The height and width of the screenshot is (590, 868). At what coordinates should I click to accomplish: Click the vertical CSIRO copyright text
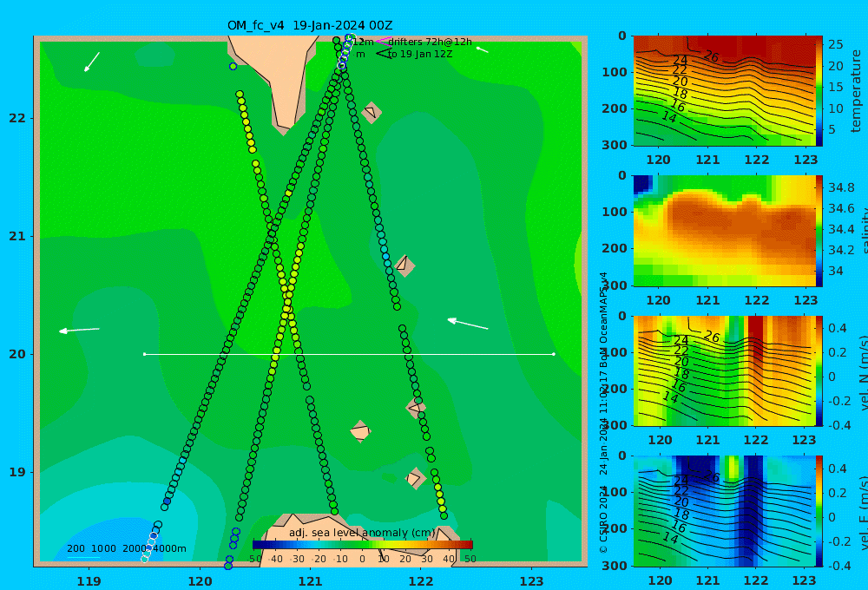[603, 412]
